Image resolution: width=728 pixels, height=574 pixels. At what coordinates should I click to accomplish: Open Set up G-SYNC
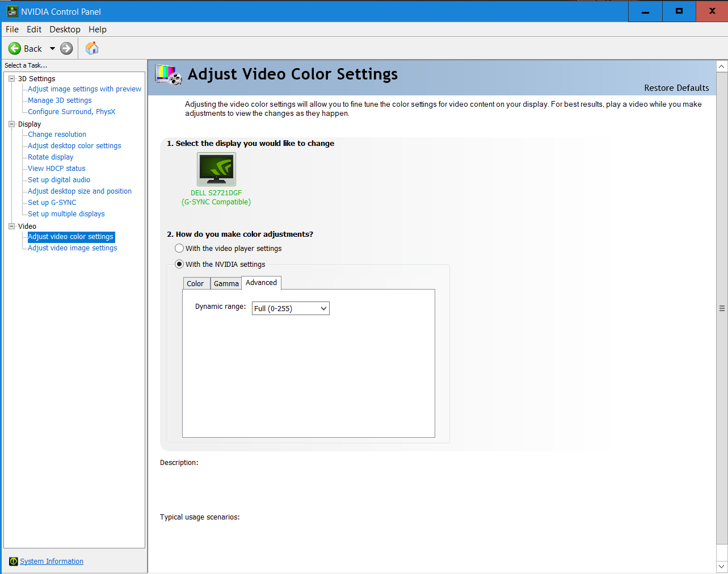tap(52, 203)
